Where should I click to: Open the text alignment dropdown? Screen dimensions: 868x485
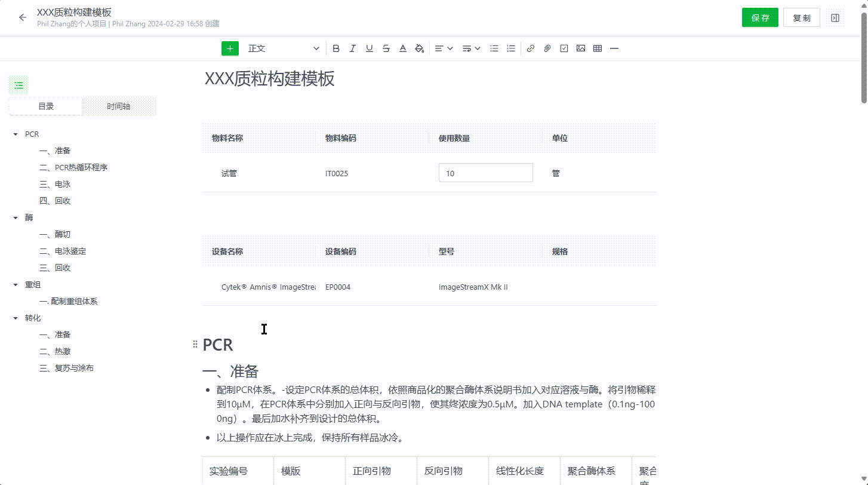[x=444, y=48]
